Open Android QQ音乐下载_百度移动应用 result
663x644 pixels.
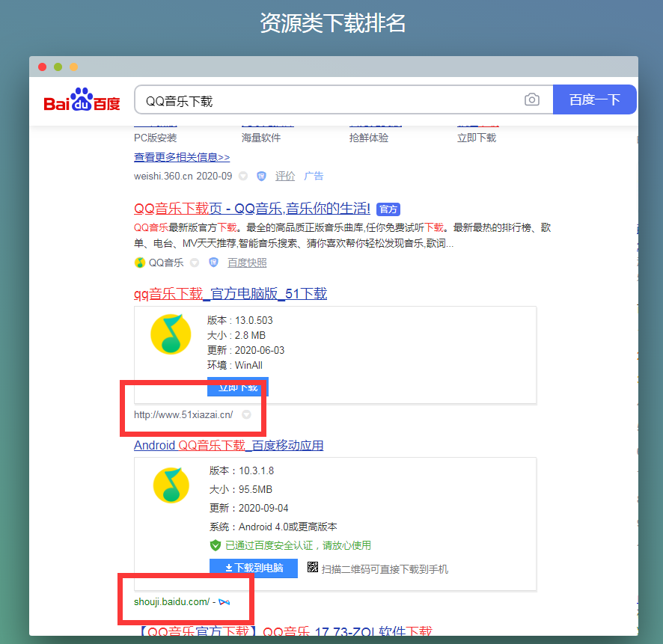[x=229, y=445]
